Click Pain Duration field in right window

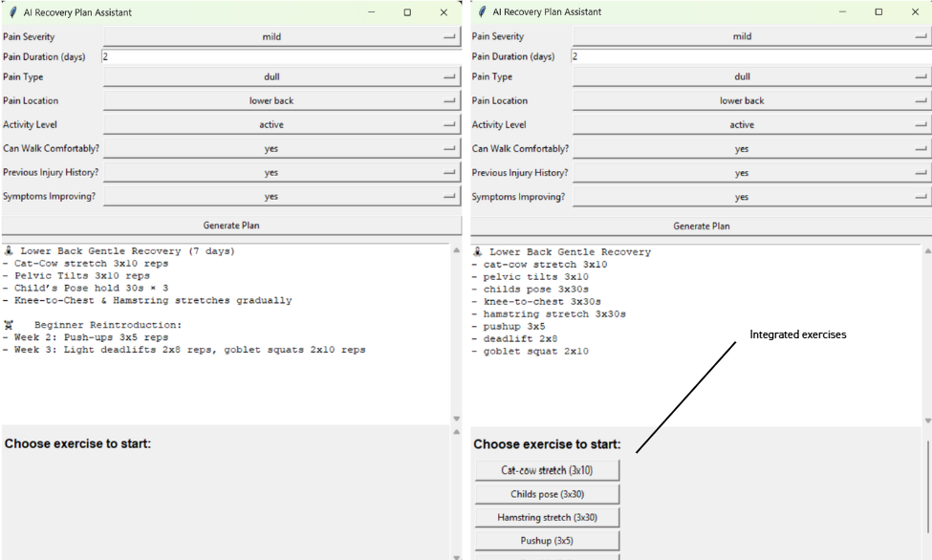(x=751, y=56)
